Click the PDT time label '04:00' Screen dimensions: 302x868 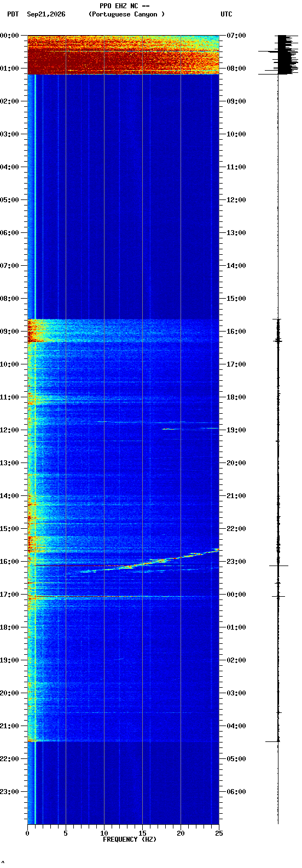(9, 167)
